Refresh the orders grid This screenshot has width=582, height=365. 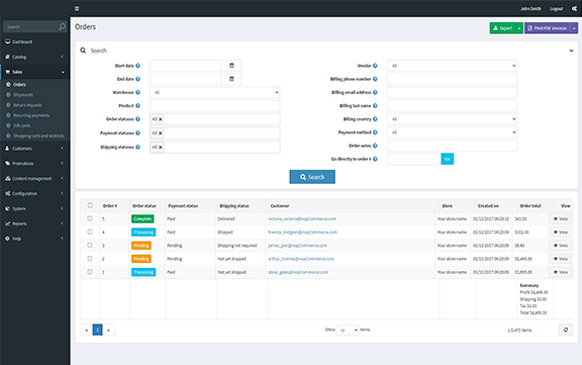(566, 330)
